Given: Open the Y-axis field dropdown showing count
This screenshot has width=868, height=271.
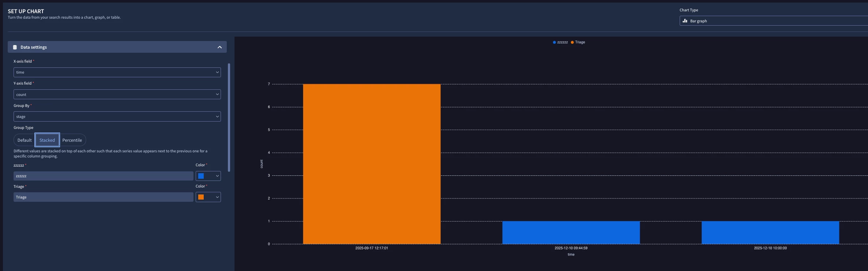Looking at the screenshot, I should coord(117,94).
